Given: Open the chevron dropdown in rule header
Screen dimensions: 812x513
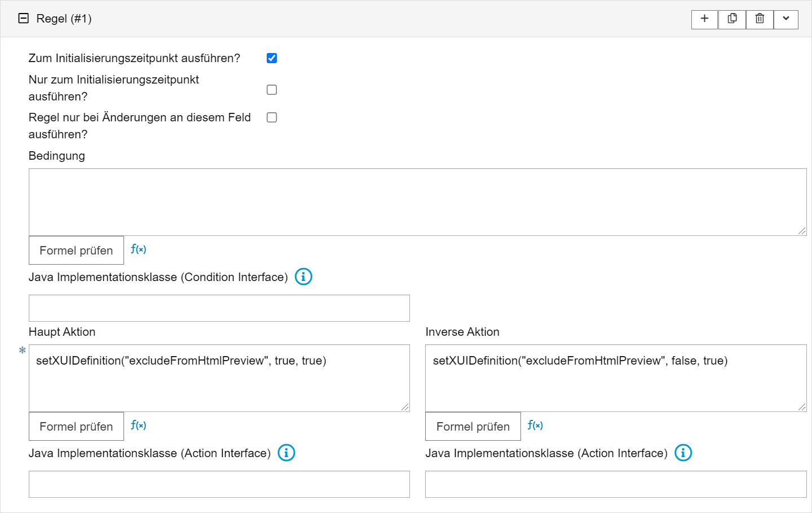Looking at the screenshot, I should (x=786, y=19).
